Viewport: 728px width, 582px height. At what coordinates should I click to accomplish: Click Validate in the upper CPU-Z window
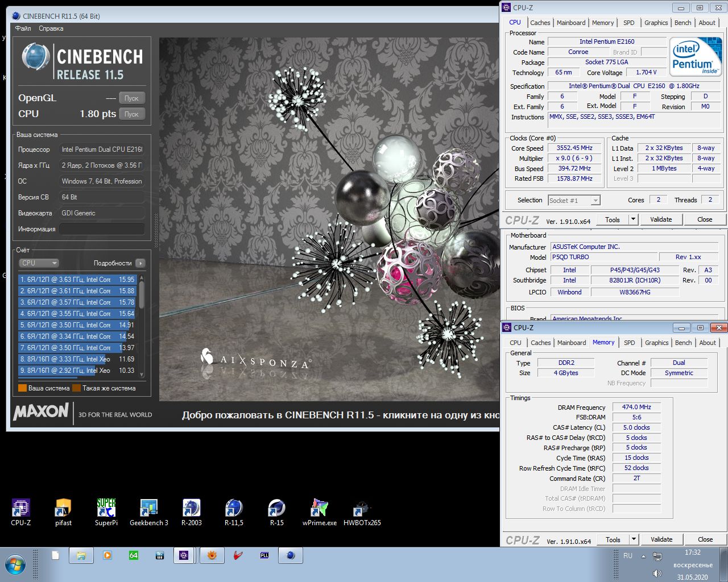661,219
